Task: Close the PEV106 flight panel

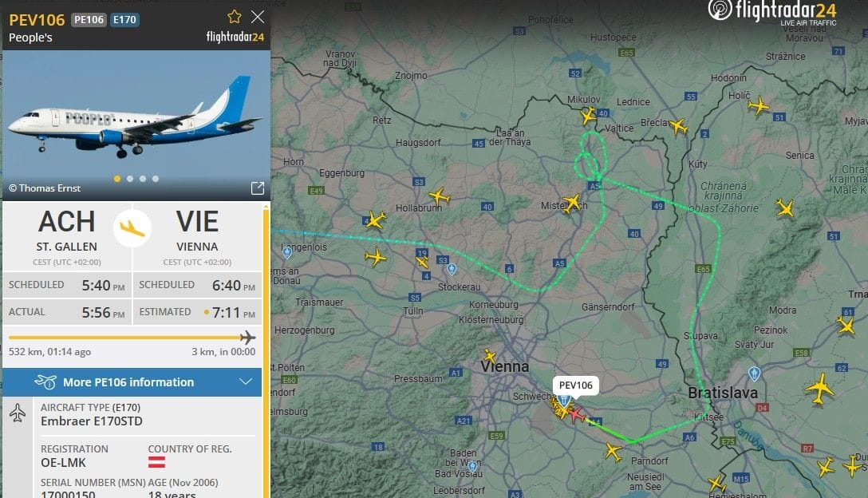Action: pyautogui.click(x=258, y=17)
